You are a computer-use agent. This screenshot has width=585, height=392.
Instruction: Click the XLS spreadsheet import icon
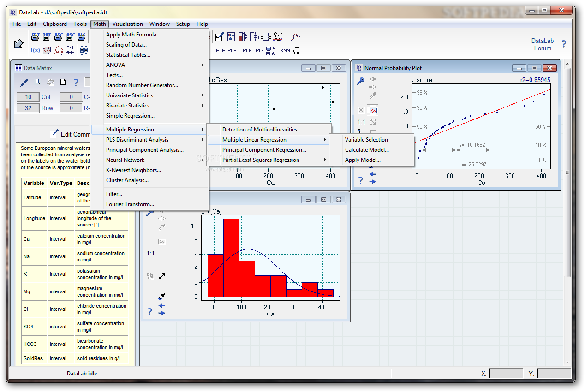coord(82,36)
